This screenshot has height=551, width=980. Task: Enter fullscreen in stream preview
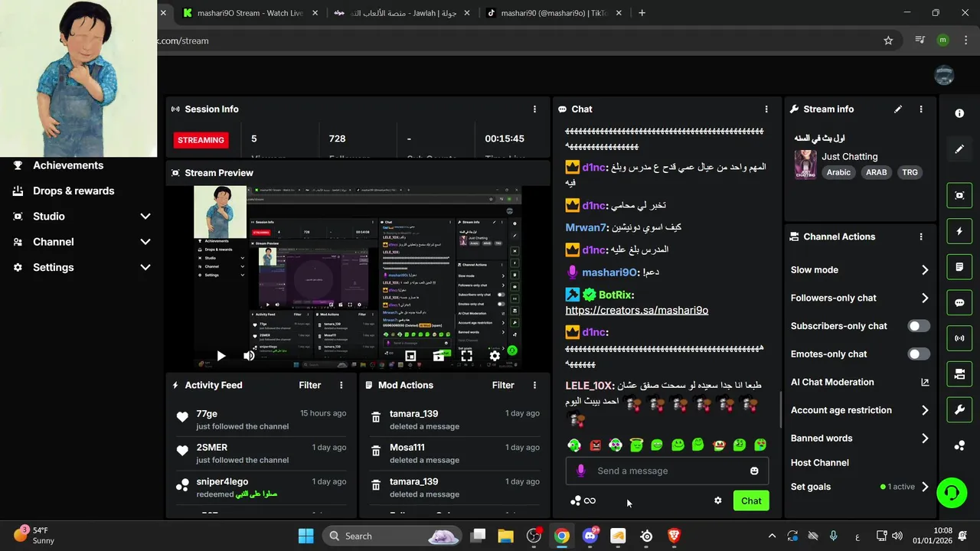[466, 356]
